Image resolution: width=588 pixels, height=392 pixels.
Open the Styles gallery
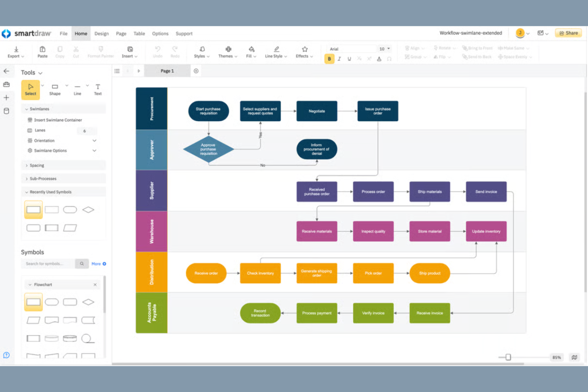[x=202, y=52]
